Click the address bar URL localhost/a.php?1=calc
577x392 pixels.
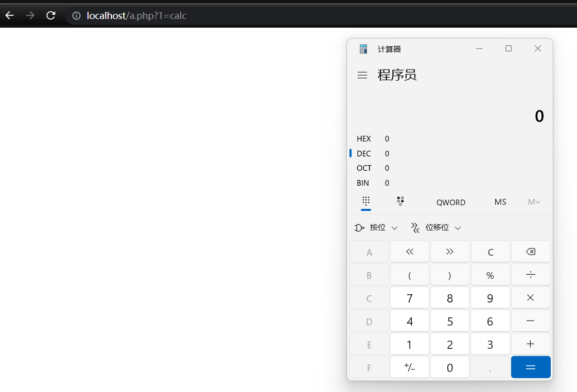point(136,16)
